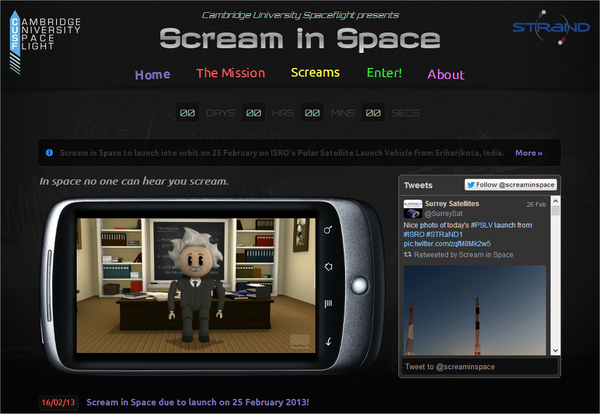The width and height of the screenshot is (600, 414).
Task: Open the Home navigation link
Action: click(x=152, y=74)
